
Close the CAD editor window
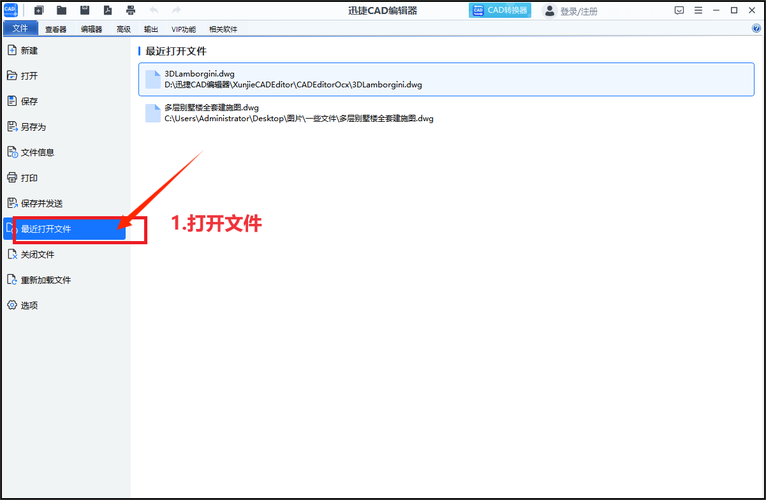tap(752, 10)
